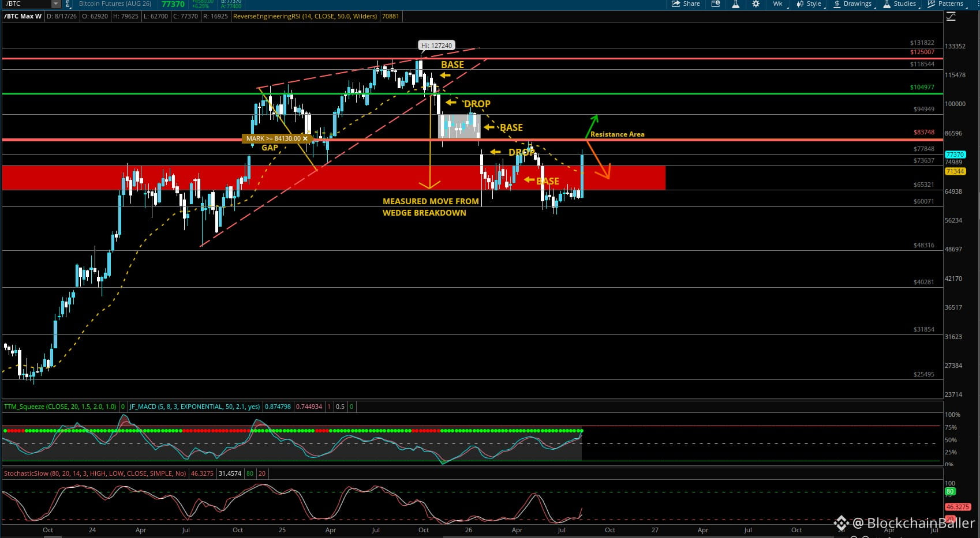This screenshot has height=538, width=980.
Task: Click the symbol link clip icon
Action: click(x=68, y=4)
